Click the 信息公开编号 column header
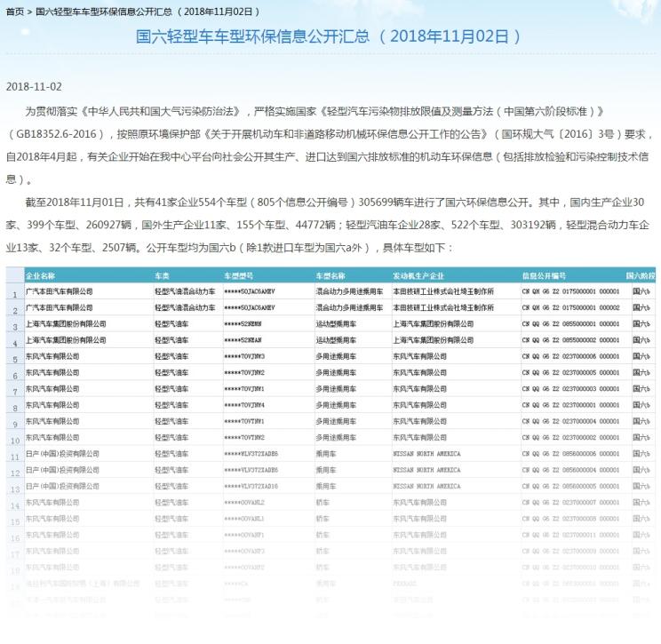This screenshot has height=644, width=661. (x=544, y=276)
